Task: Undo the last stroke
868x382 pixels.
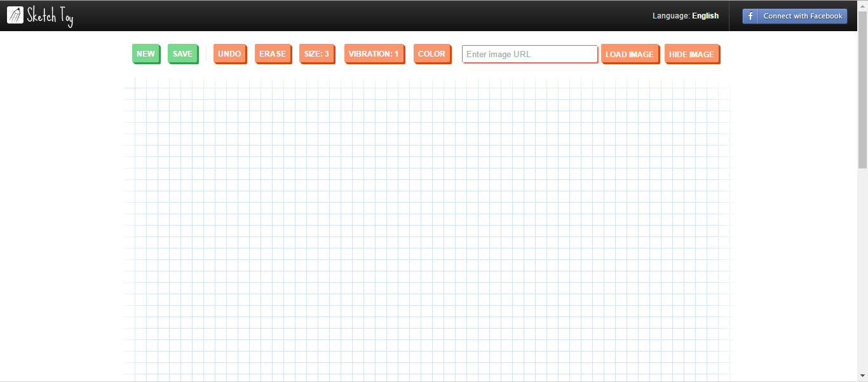Action: (x=229, y=54)
